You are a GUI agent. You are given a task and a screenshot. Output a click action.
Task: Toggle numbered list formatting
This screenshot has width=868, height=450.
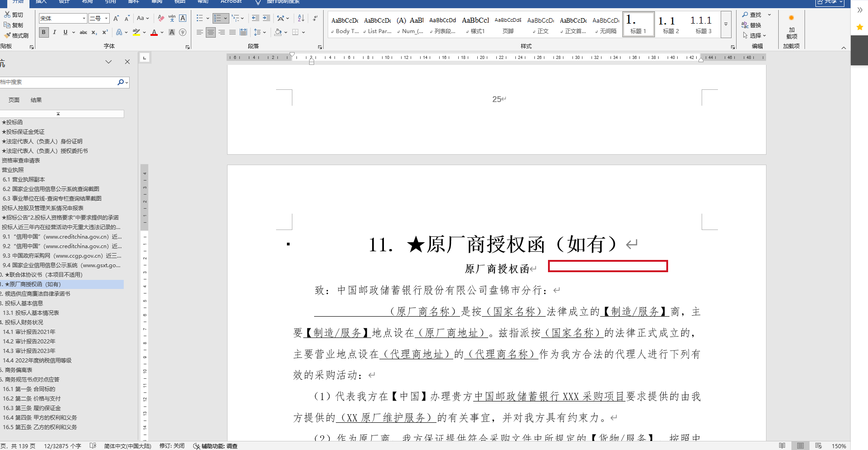click(218, 18)
